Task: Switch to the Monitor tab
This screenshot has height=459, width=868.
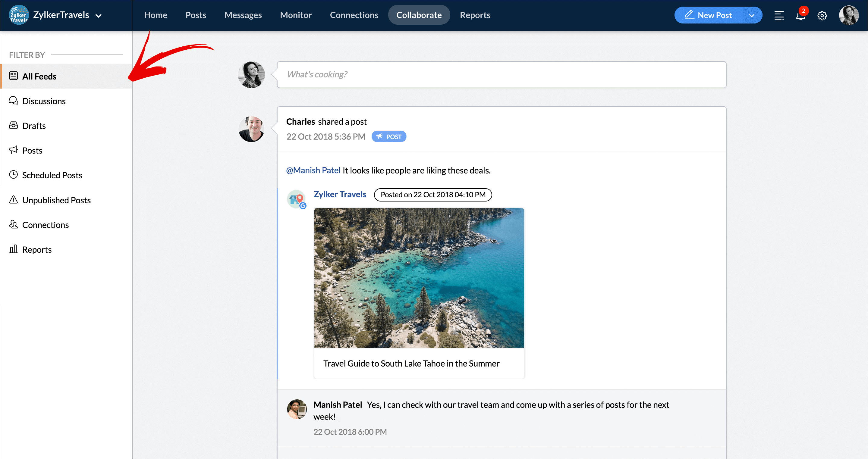Action: [295, 15]
